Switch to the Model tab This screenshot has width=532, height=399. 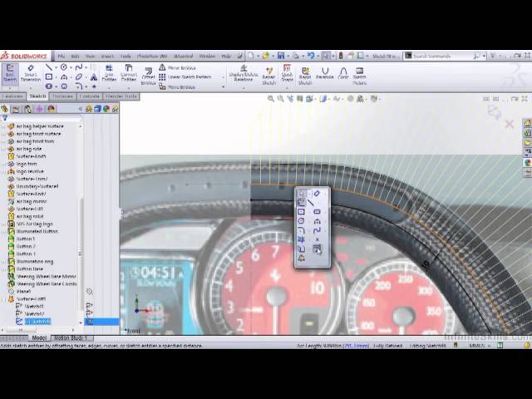(x=39, y=338)
